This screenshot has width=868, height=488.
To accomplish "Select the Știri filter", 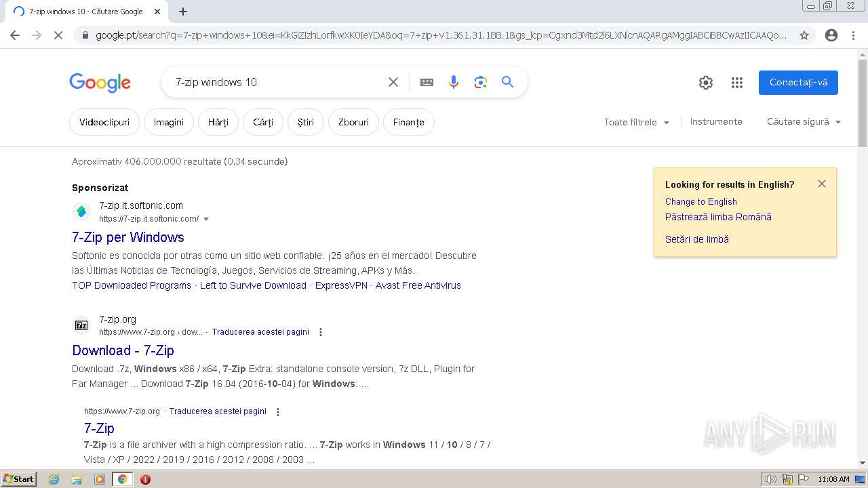I will (306, 122).
